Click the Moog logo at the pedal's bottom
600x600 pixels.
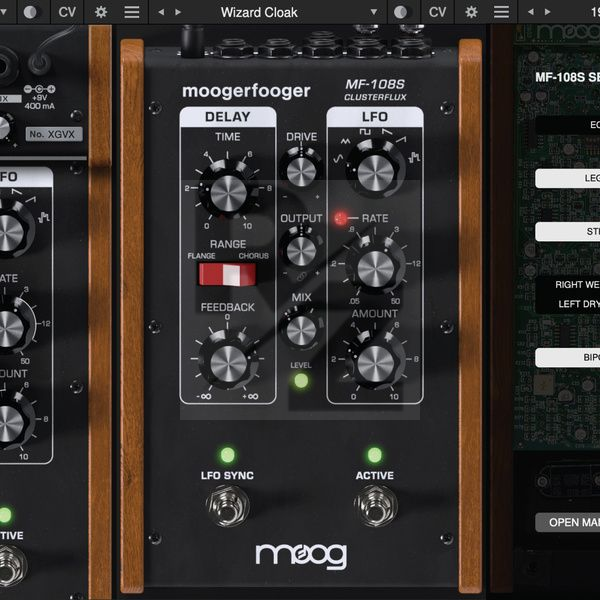301,555
